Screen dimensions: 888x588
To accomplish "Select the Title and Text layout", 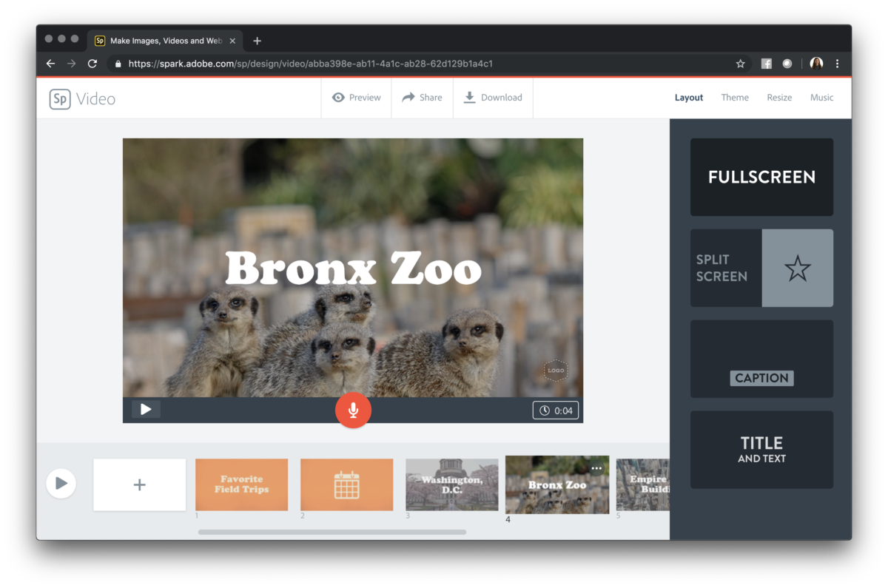I will (761, 450).
